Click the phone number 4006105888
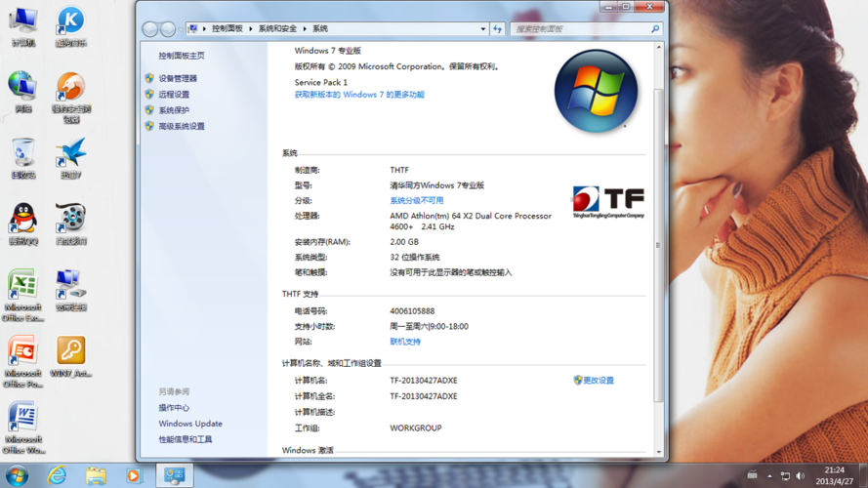The image size is (868, 488). click(x=412, y=311)
